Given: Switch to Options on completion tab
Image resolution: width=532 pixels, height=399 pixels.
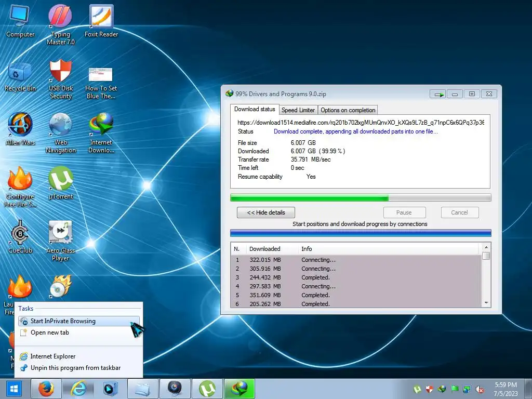Looking at the screenshot, I should click(348, 110).
